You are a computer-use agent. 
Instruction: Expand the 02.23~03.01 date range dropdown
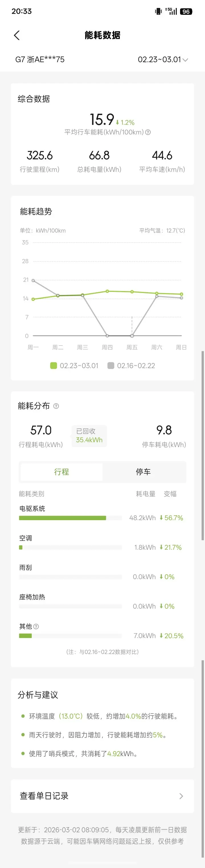pos(163,60)
